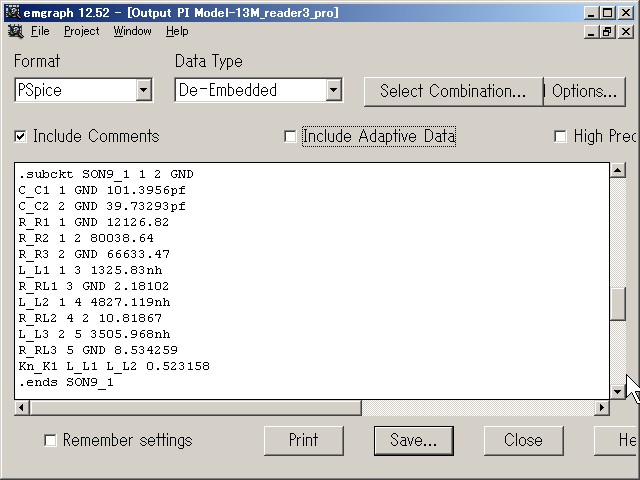640x480 pixels.
Task: Click the Select Combination... button
Action: (453, 91)
